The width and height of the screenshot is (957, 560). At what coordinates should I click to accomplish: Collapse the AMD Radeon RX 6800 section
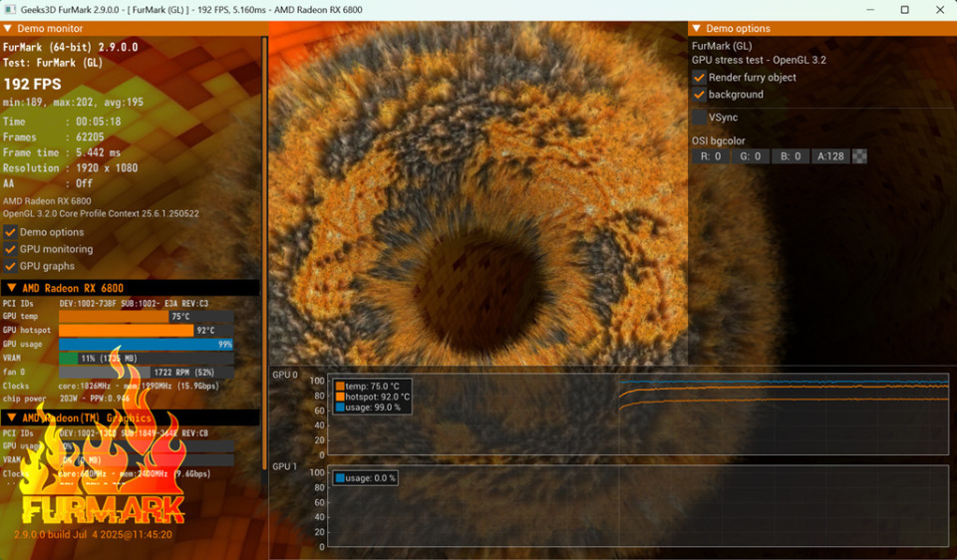coord(12,288)
